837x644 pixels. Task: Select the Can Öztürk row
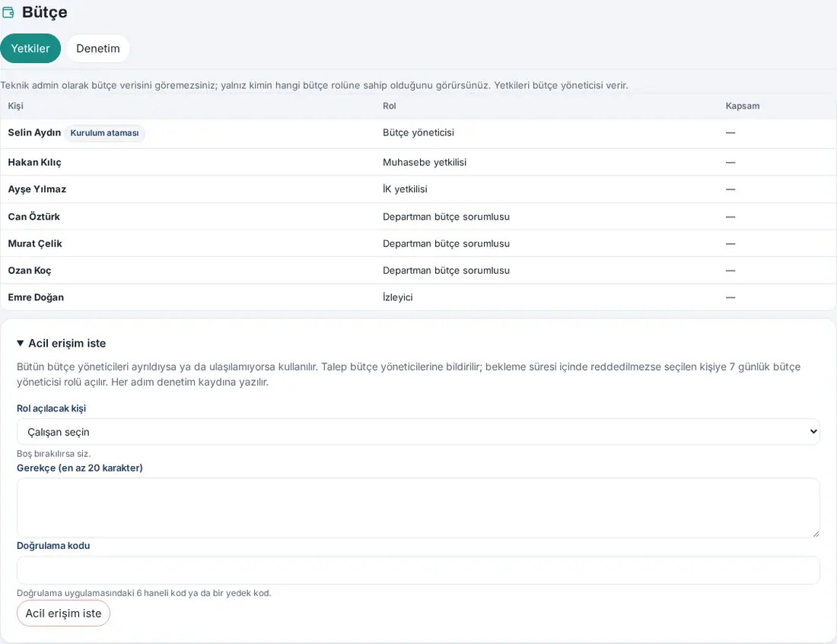pos(418,217)
